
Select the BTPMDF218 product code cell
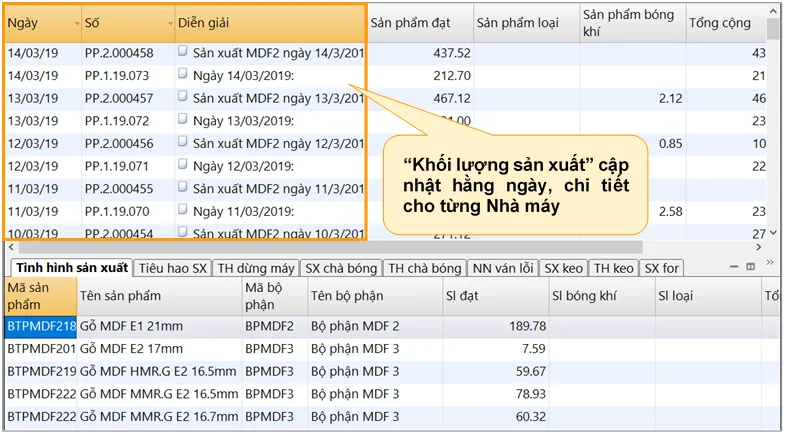(41, 326)
